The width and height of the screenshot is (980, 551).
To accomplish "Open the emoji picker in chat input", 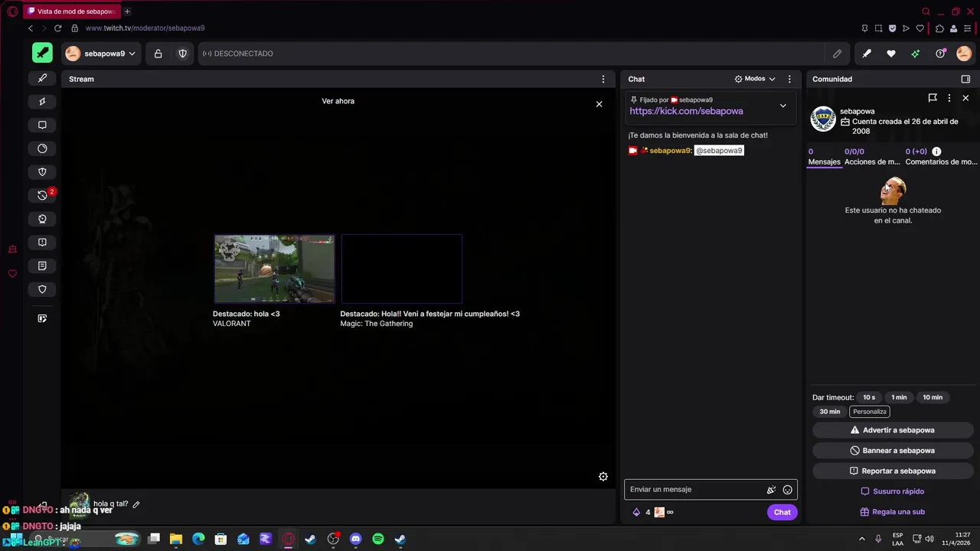I will click(x=788, y=490).
